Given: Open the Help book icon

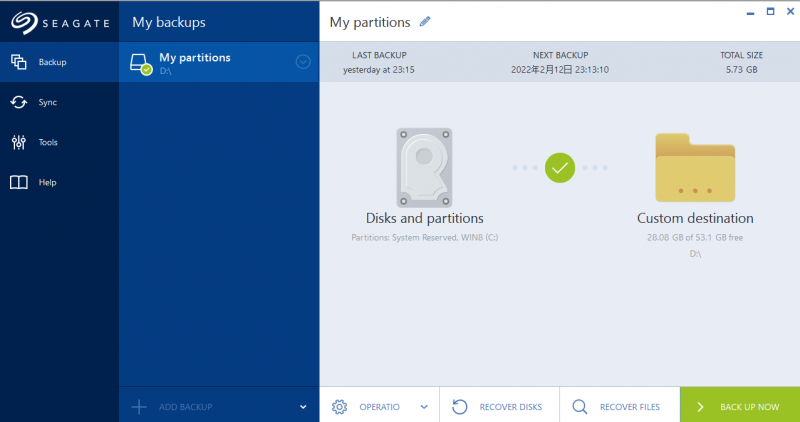Looking at the screenshot, I should coord(19,182).
